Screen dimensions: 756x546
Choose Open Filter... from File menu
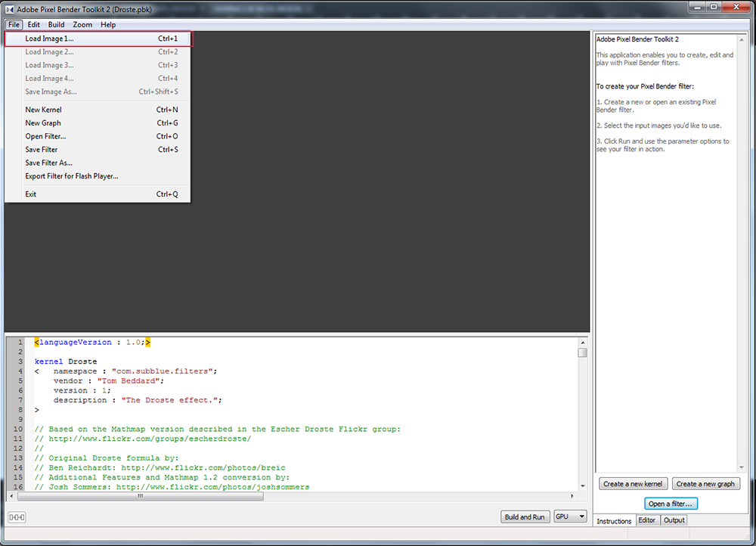tap(98, 136)
